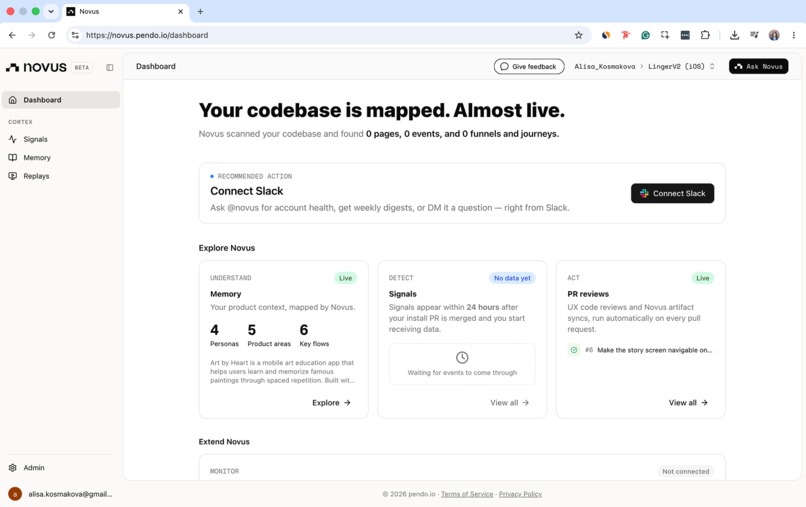The width and height of the screenshot is (806, 507).
Task: Click the 5 Product areas stat
Action: coord(269,335)
